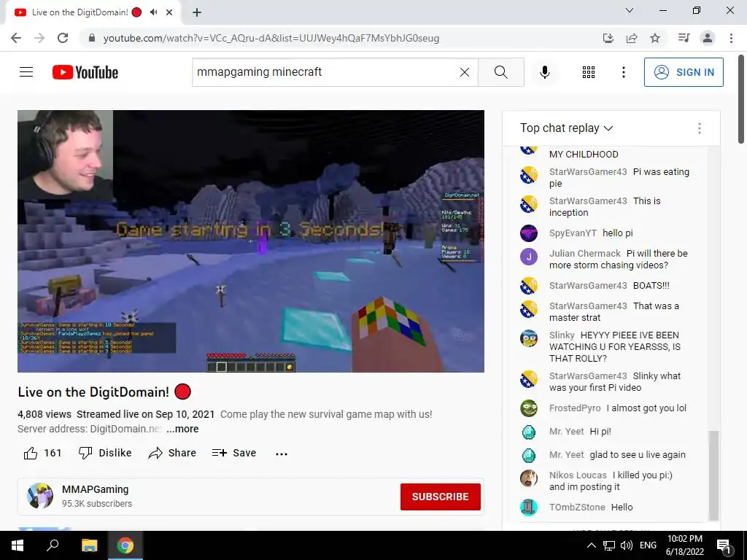Open the MMAPGaming channel avatar
This screenshot has height=560, width=747.
pyautogui.click(x=40, y=496)
